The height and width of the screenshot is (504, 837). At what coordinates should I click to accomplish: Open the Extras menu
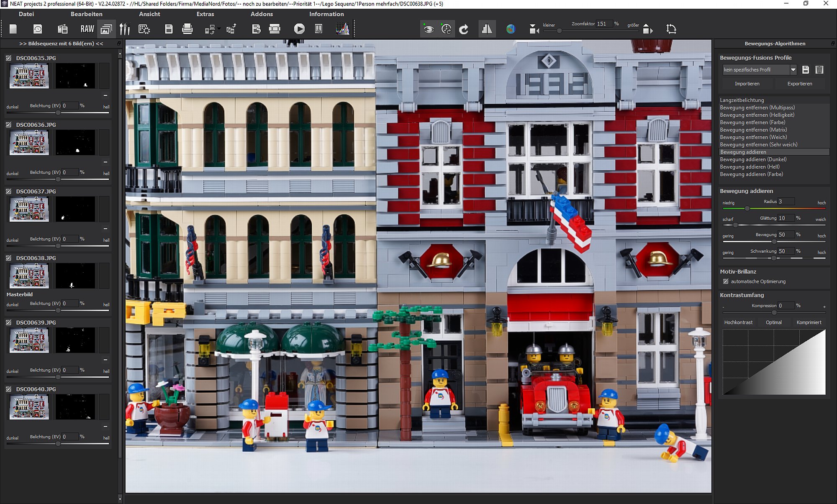(x=205, y=14)
